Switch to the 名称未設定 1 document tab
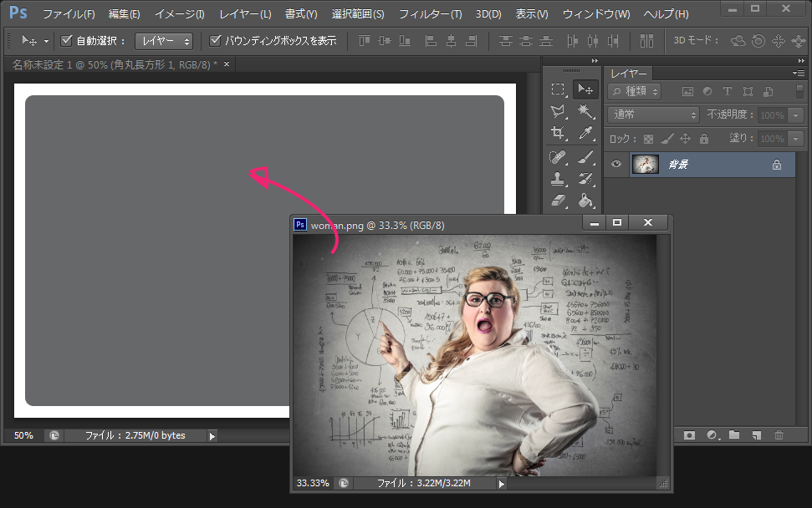 pyautogui.click(x=114, y=64)
